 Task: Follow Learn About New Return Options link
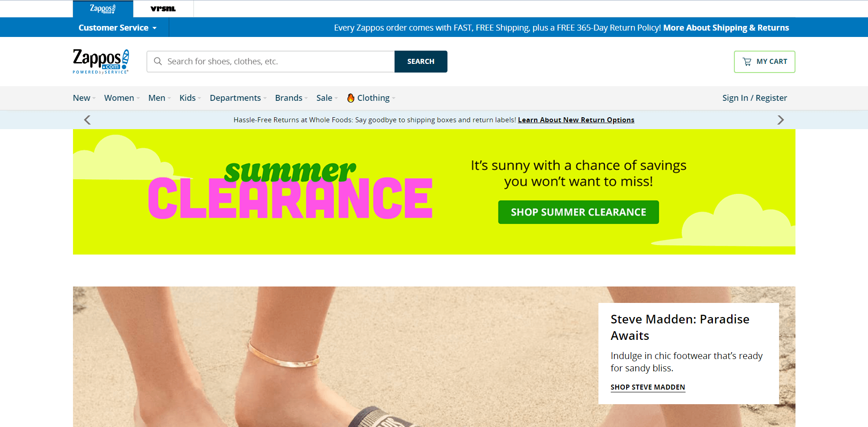pyautogui.click(x=576, y=120)
